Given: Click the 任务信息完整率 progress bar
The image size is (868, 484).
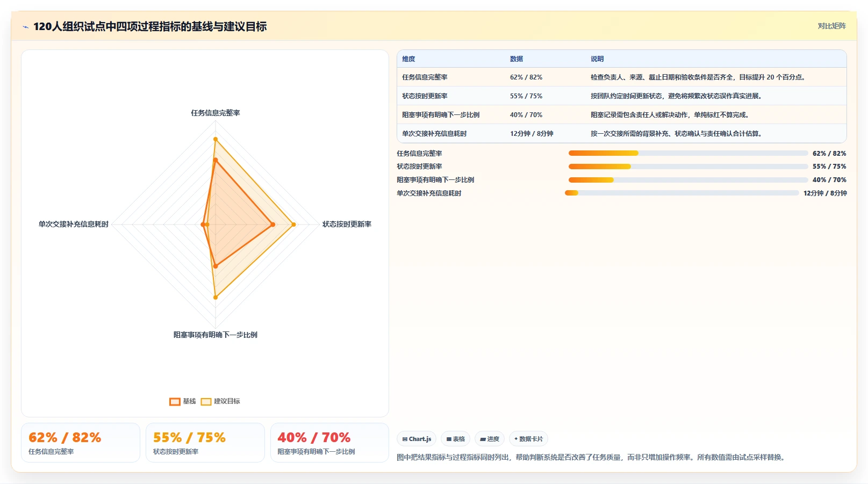Looking at the screenshot, I should (x=688, y=153).
